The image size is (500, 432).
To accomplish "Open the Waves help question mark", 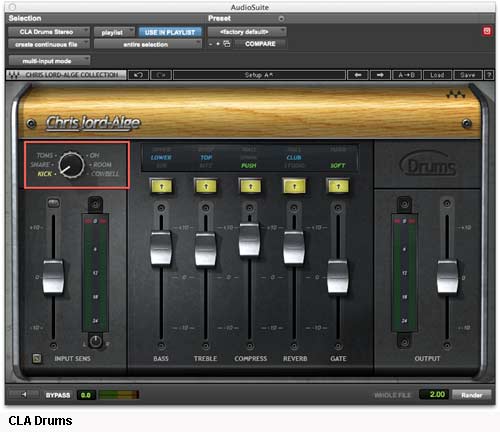I will tap(489, 75).
